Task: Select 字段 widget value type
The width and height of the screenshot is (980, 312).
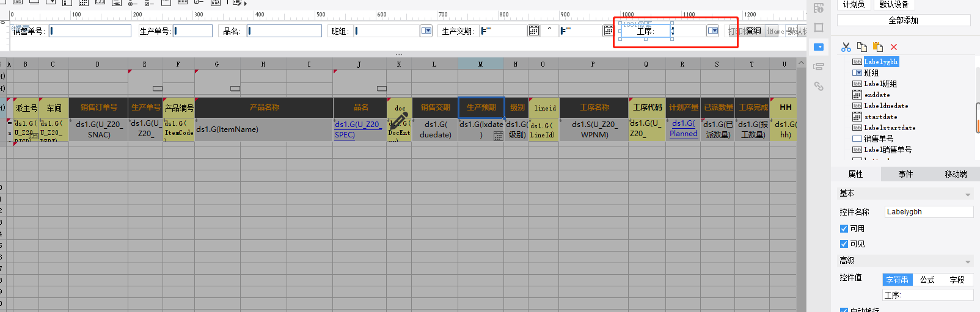Action: (x=957, y=280)
